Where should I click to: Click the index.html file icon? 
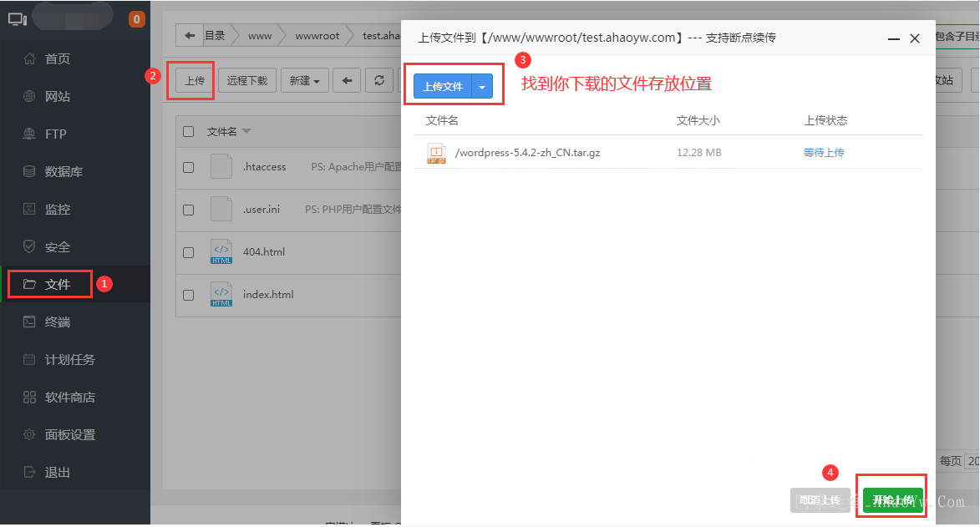[x=221, y=295]
